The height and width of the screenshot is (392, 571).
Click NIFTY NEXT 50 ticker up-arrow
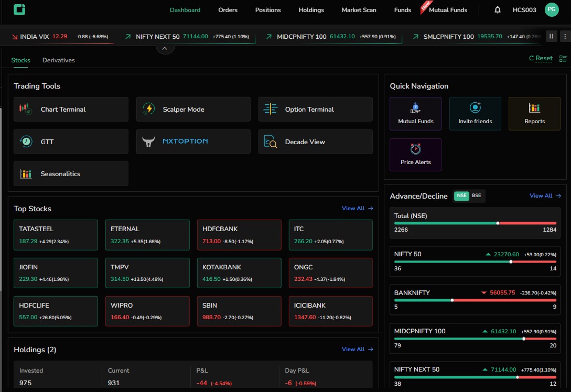(x=128, y=36)
